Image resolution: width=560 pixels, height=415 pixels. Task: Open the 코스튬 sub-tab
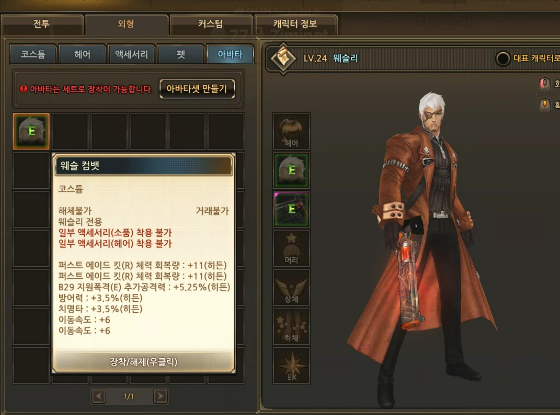click(33, 54)
